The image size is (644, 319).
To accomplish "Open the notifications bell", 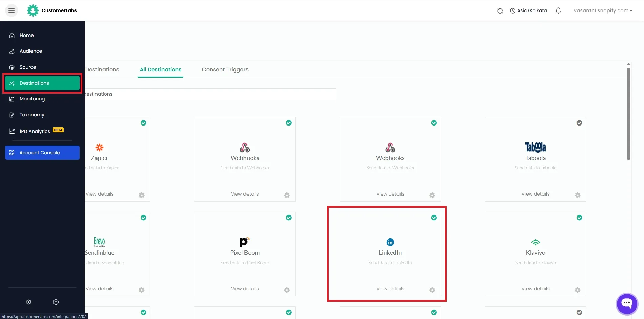I will (x=558, y=10).
